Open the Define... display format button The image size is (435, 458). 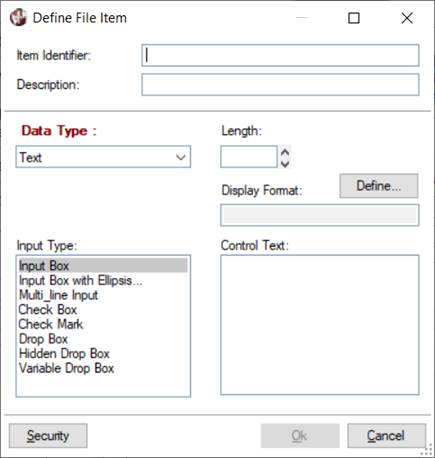[379, 186]
